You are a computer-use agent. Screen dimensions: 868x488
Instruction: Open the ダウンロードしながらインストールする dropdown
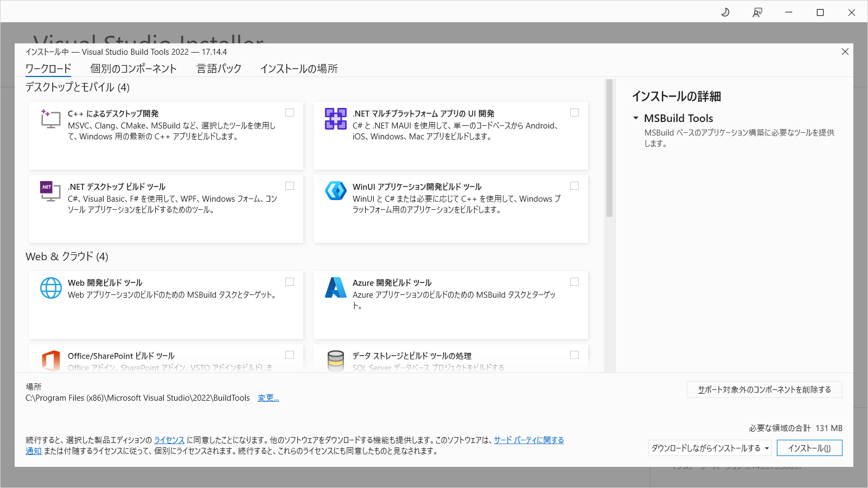click(710, 448)
